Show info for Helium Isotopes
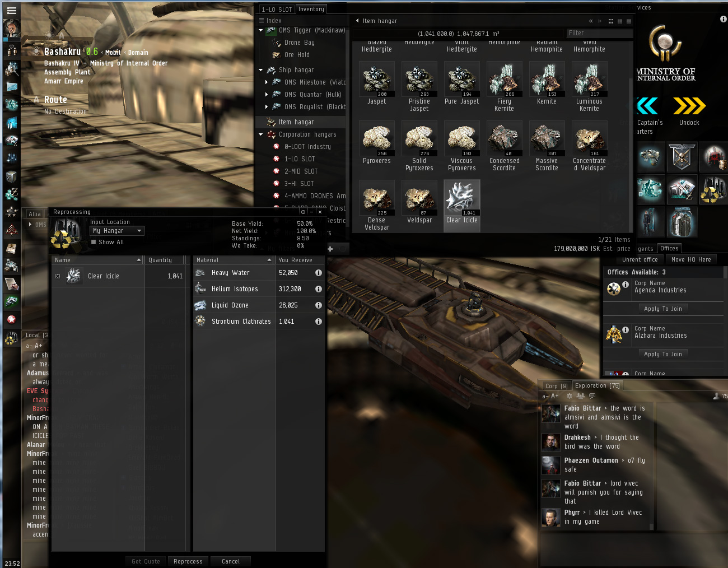Image resolution: width=728 pixels, height=568 pixels. point(319,289)
